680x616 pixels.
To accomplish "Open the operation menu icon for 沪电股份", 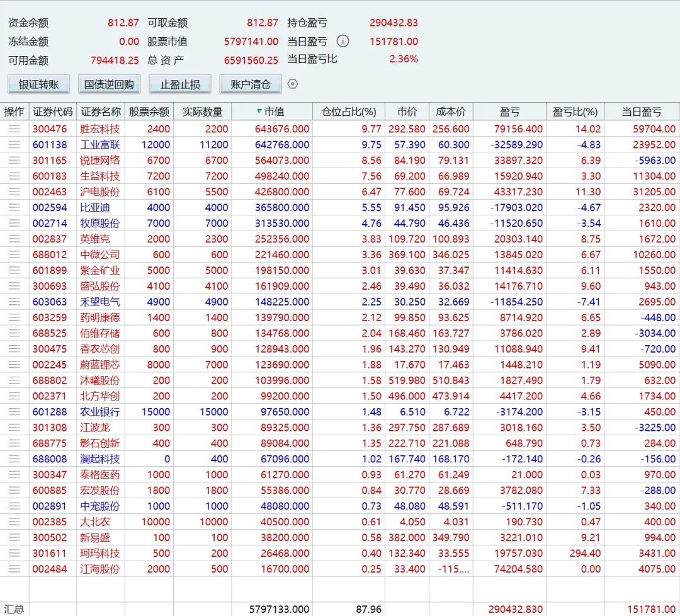I will [x=14, y=191].
